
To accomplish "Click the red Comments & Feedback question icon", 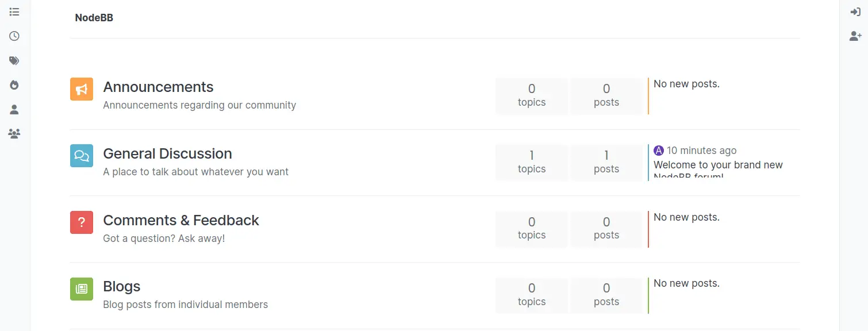I will pos(82,222).
